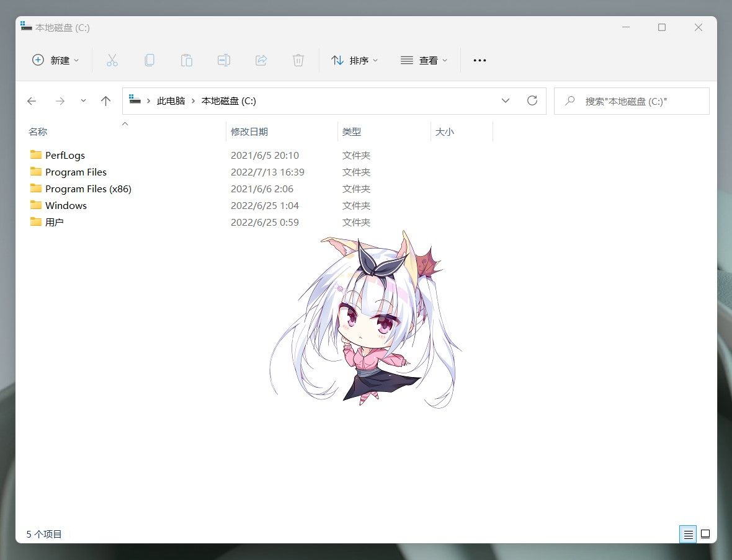This screenshot has width=732, height=560.
Task: Click the Rename icon in toolbar
Action: click(x=223, y=60)
